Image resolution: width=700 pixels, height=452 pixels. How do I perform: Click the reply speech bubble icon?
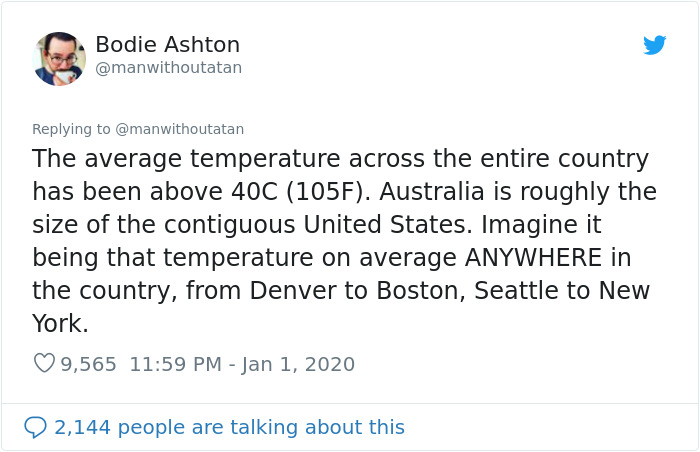35,427
